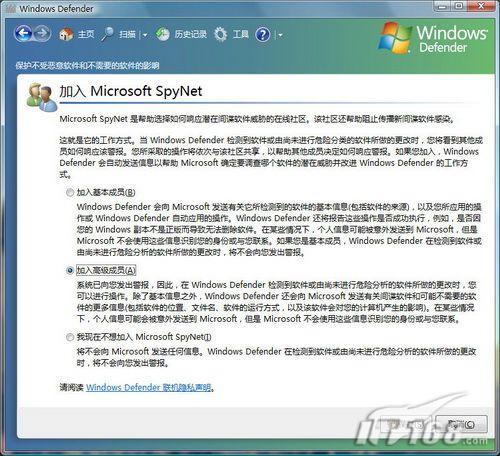500x456 pixels.
Task: Start a scan with the 扫描 button
Action: pos(118,34)
